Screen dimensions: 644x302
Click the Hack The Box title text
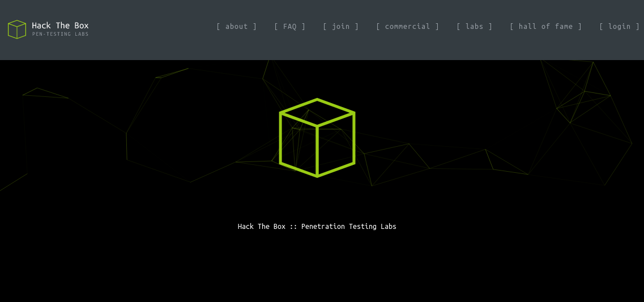(x=60, y=25)
